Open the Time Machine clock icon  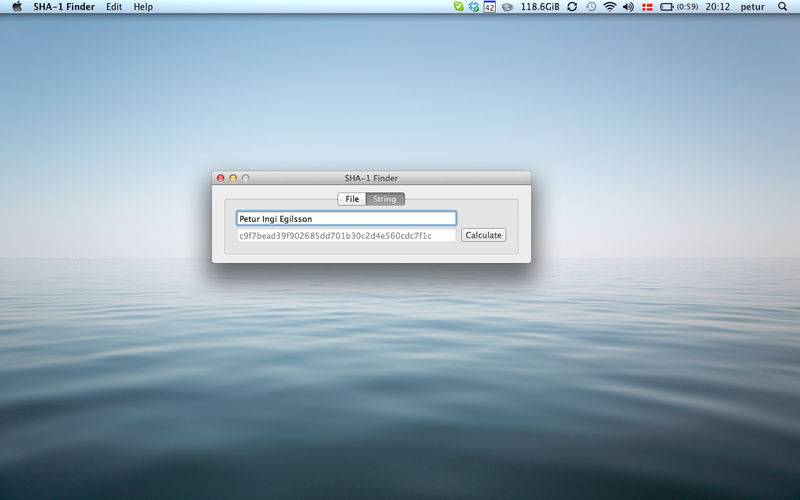click(591, 7)
